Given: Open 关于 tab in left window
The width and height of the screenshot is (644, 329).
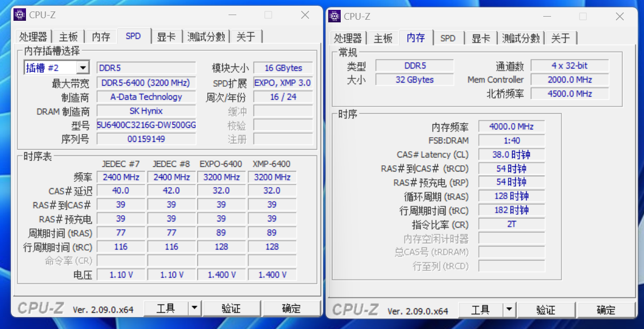Looking at the screenshot, I should pyautogui.click(x=246, y=36).
